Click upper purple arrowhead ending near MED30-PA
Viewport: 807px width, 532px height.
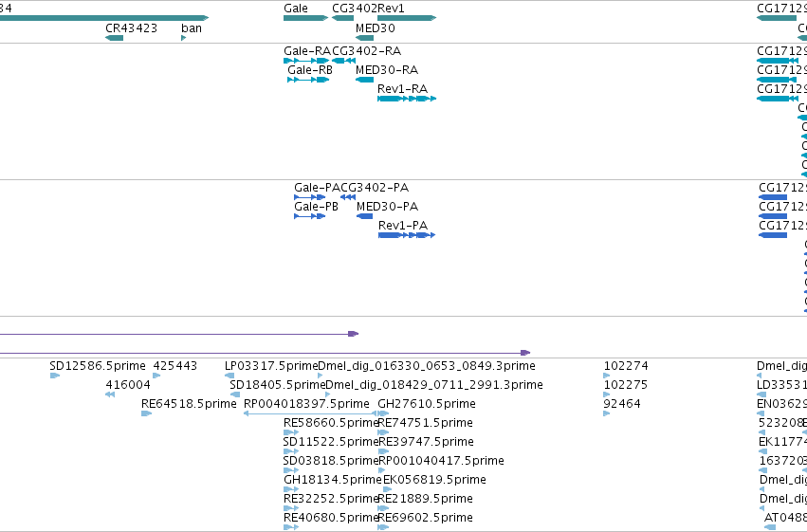[x=353, y=334]
